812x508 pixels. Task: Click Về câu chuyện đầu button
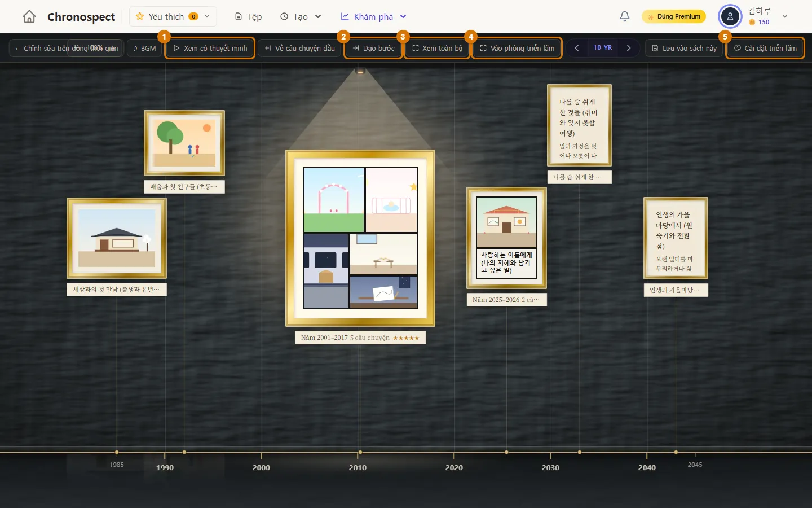click(x=299, y=48)
